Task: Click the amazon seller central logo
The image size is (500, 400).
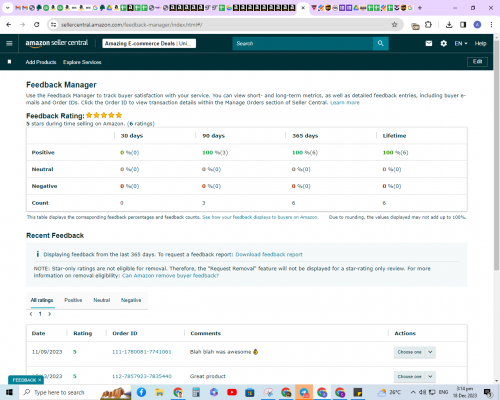Action: 57,43
